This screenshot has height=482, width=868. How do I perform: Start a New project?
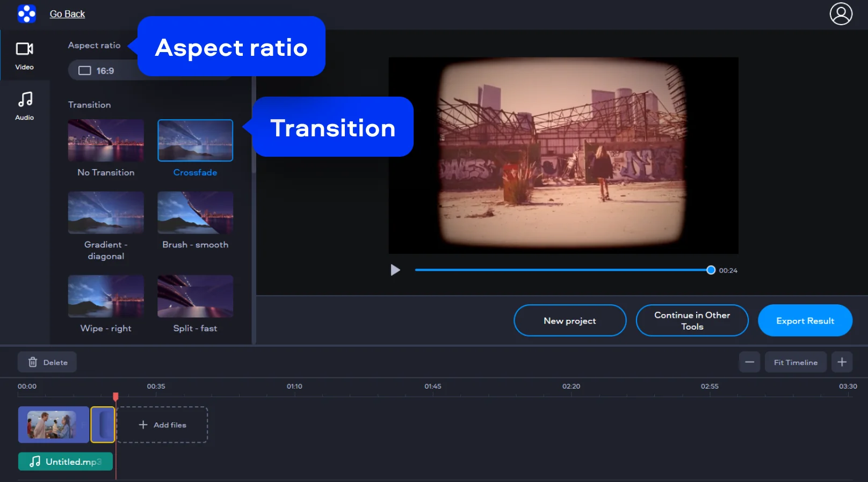(x=569, y=320)
